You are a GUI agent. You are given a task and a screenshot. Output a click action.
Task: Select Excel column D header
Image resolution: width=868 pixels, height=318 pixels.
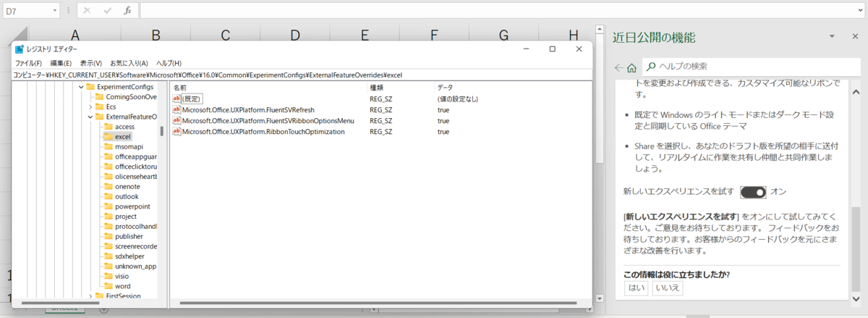point(295,34)
